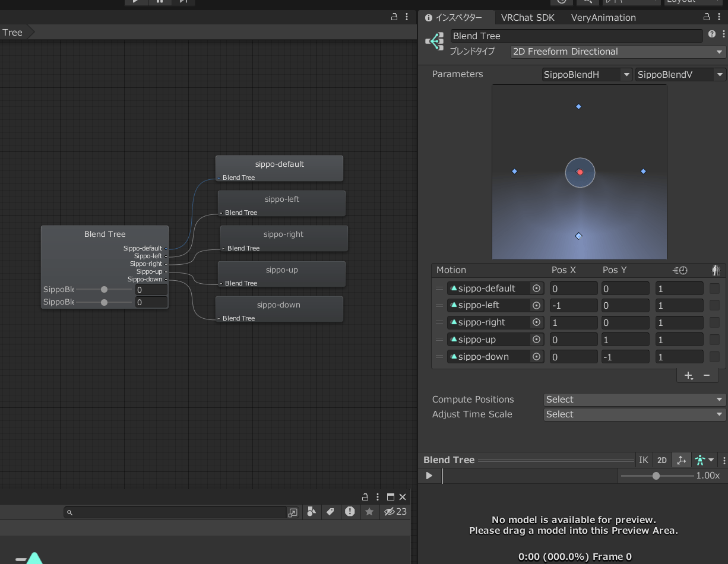Click the add motion plus button

tap(688, 375)
